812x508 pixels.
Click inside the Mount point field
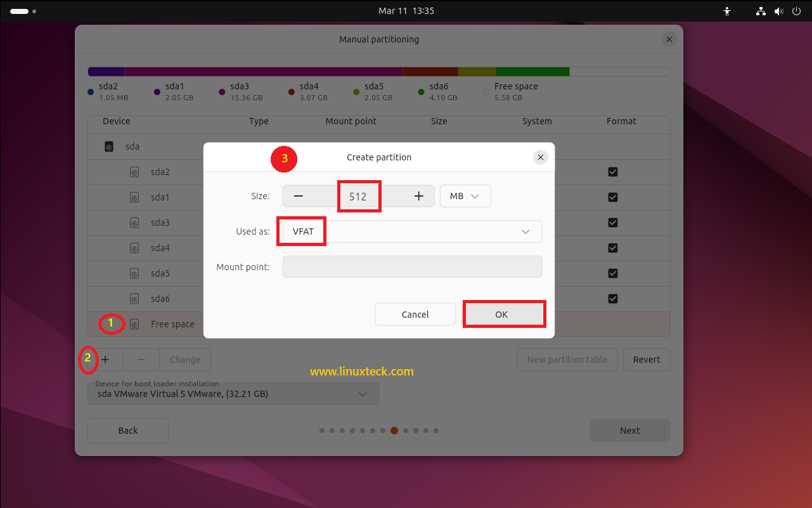click(x=412, y=266)
